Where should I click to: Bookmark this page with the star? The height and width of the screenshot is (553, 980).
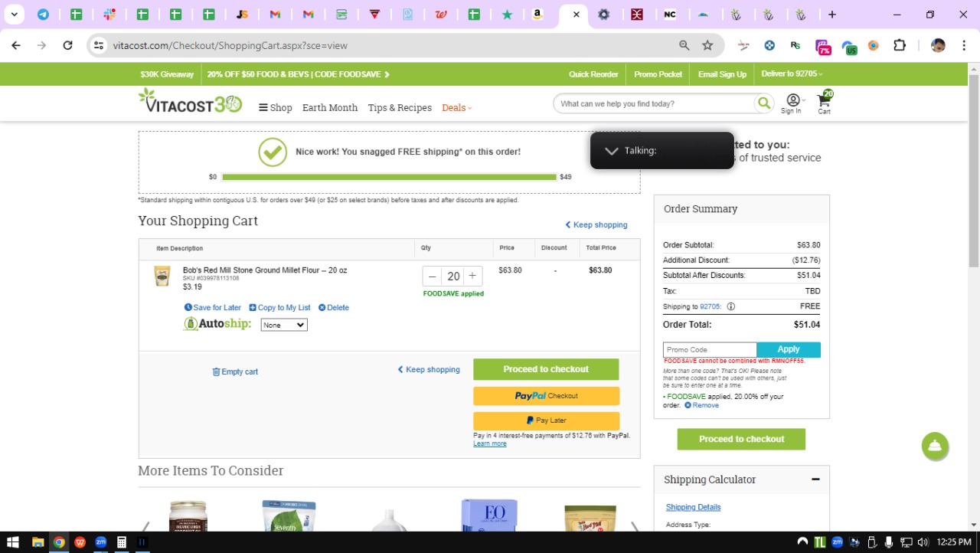[707, 45]
